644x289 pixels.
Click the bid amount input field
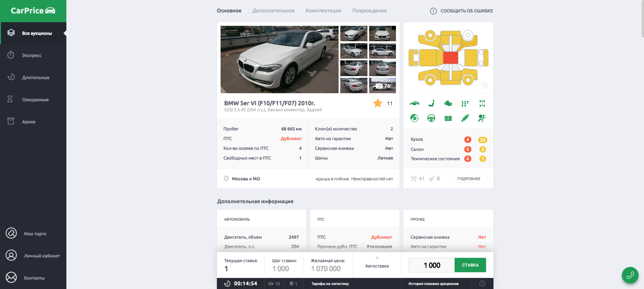(432, 265)
